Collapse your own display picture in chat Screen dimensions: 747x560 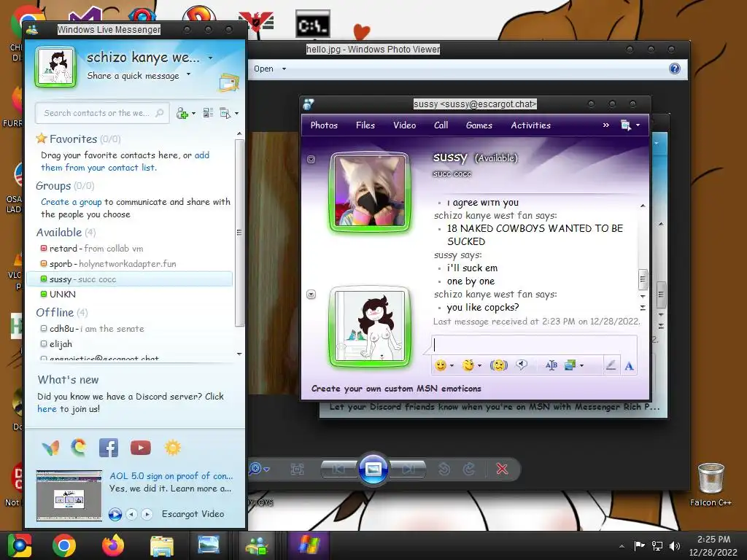(x=311, y=295)
